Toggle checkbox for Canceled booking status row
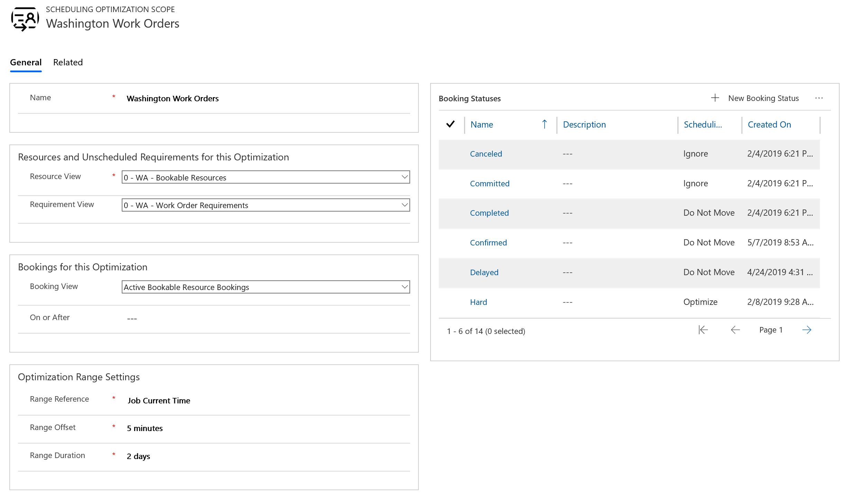 click(452, 153)
